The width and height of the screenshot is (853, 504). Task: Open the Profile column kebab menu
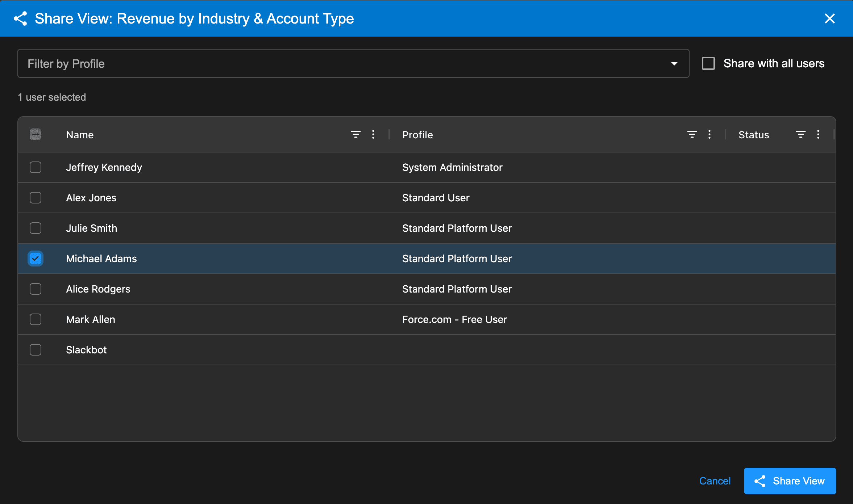pos(710,135)
